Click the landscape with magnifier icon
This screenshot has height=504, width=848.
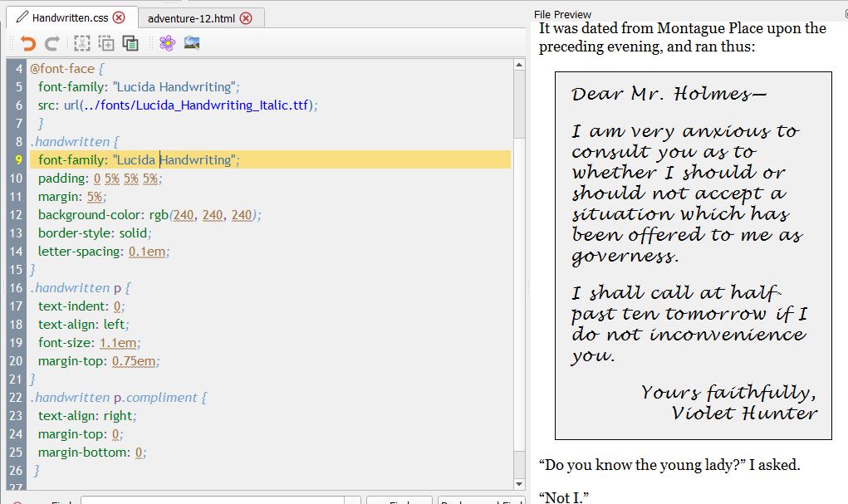click(x=192, y=43)
